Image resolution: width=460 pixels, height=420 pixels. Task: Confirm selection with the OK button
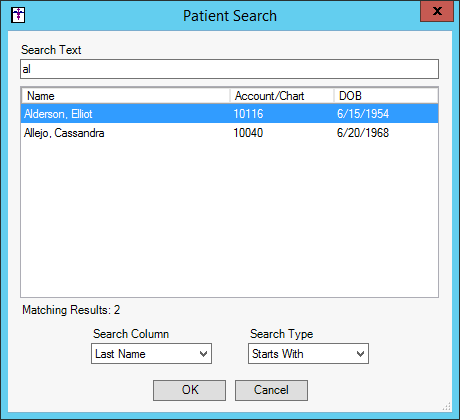189,390
